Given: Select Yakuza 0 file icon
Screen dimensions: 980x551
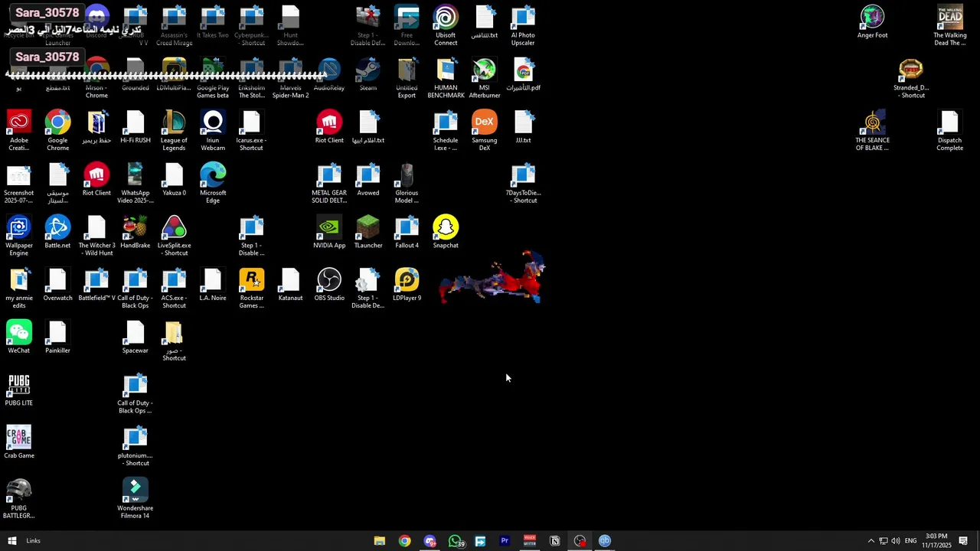Looking at the screenshot, I should [174, 179].
